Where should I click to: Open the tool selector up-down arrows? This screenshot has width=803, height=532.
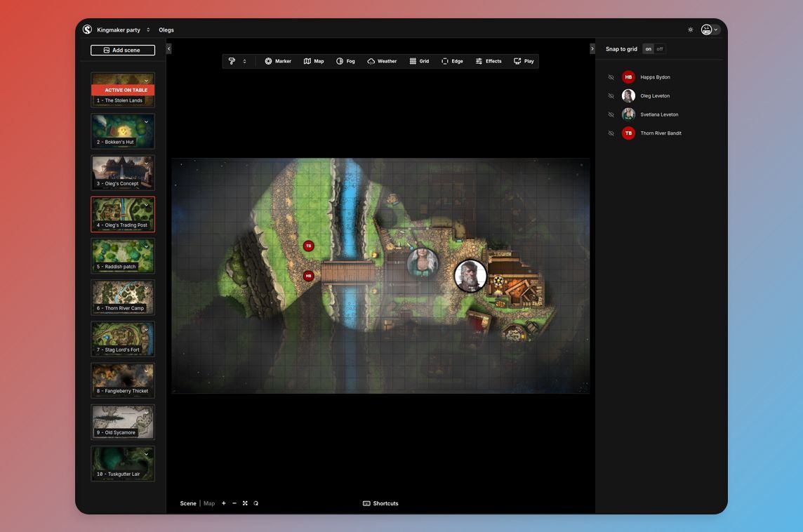245,61
